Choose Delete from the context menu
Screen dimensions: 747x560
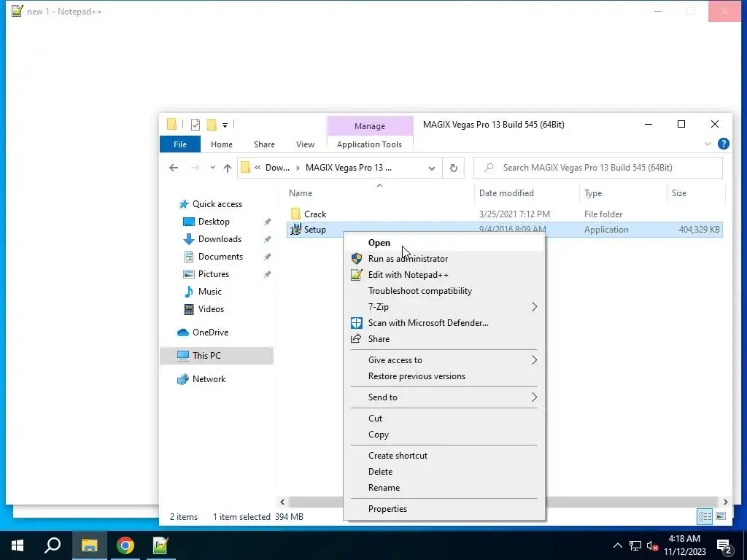click(444, 472)
